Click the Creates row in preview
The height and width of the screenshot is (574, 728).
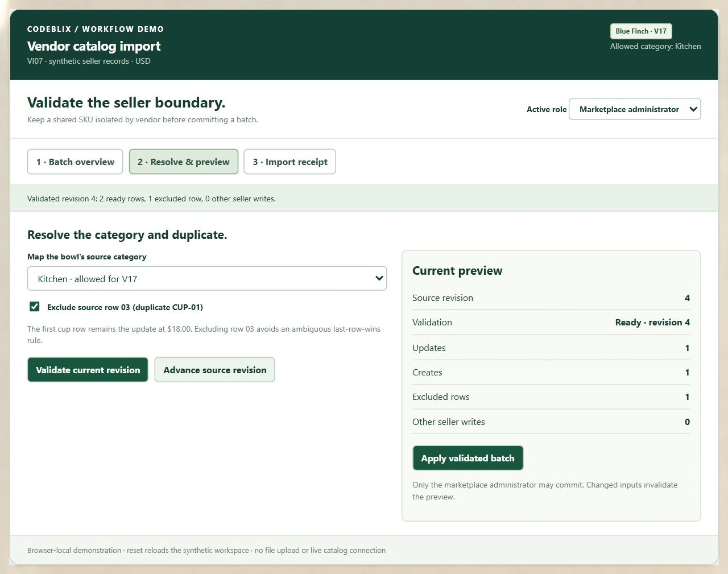pyautogui.click(x=551, y=373)
